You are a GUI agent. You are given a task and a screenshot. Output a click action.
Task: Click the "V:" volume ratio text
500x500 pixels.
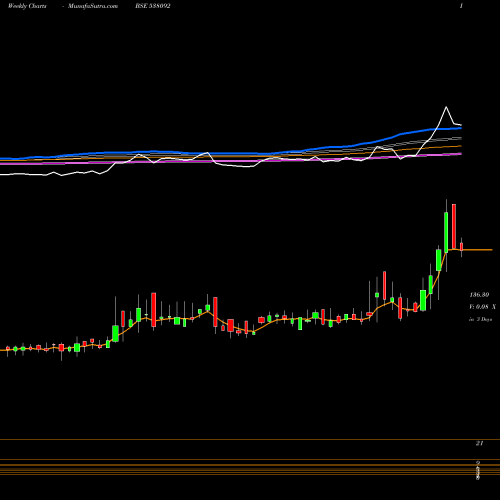(x=482, y=307)
